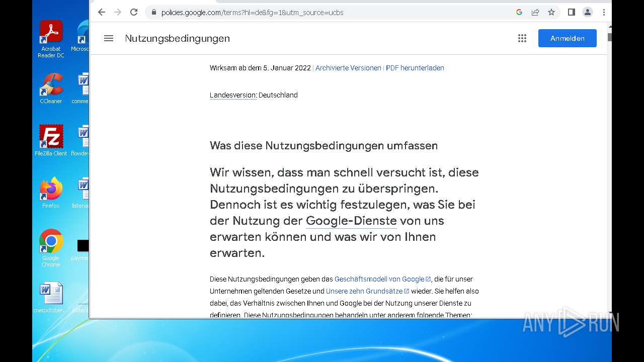This screenshot has width=644, height=362.
Task: Click the 'Was diese Nutzungsbedingungen umfassen' heading
Action: [x=324, y=146]
